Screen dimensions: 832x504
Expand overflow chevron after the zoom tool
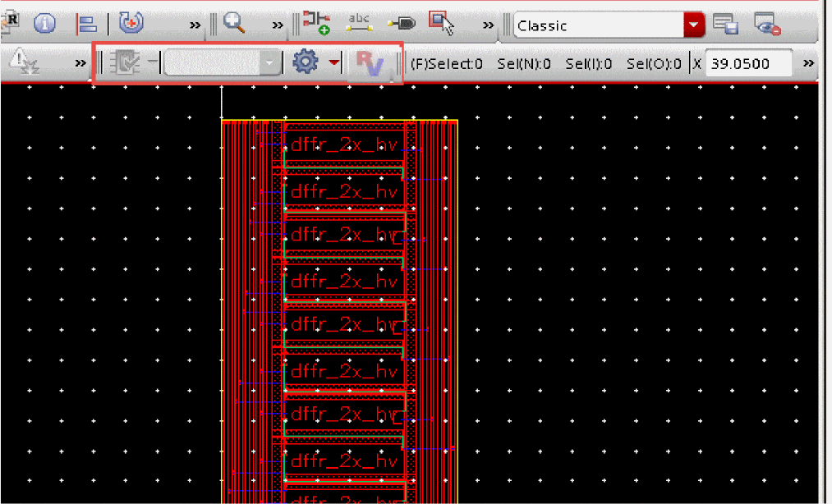pos(277,25)
